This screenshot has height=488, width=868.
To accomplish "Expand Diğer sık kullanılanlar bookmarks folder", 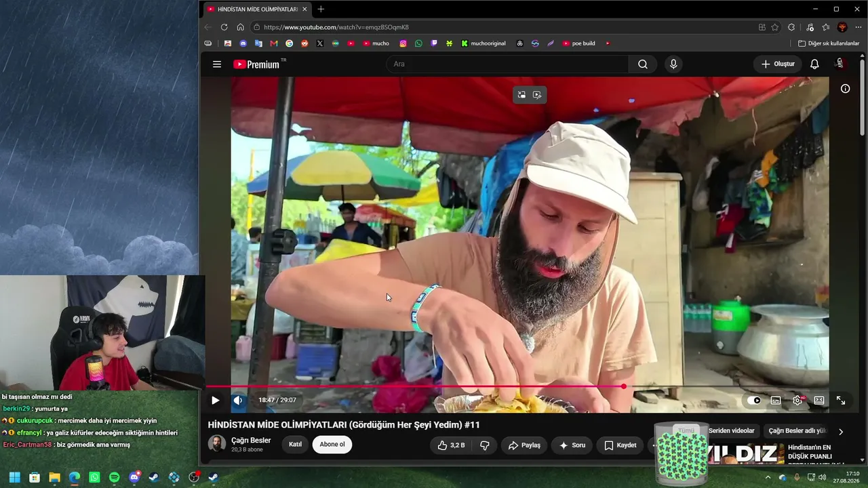I will click(829, 43).
